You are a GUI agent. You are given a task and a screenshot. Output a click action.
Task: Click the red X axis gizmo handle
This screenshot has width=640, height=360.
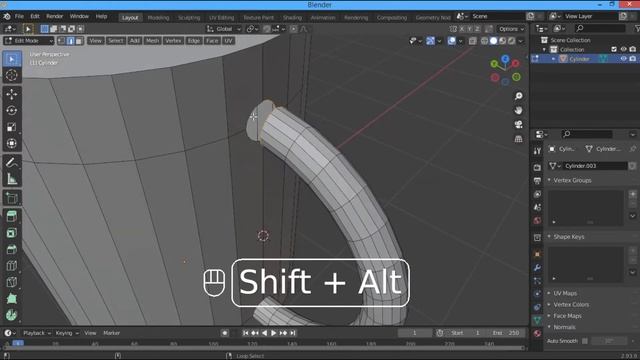(516, 63)
